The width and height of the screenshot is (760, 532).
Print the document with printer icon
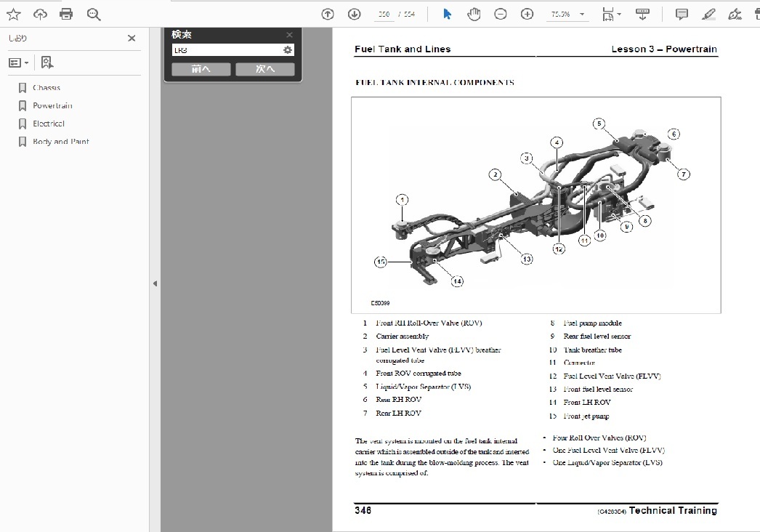[66, 14]
